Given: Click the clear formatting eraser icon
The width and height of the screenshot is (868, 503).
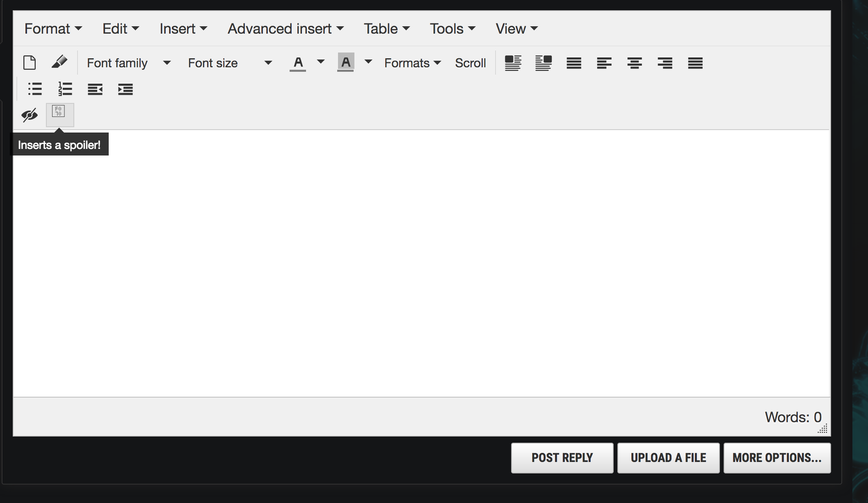Looking at the screenshot, I should pos(59,62).
